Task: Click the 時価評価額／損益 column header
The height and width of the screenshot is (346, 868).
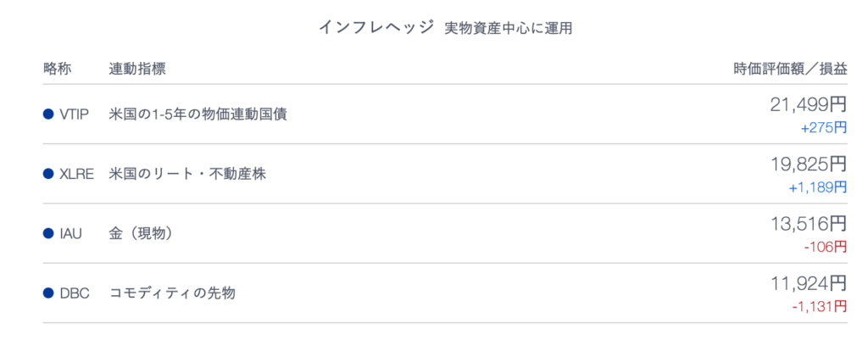Action: [791, 69]
